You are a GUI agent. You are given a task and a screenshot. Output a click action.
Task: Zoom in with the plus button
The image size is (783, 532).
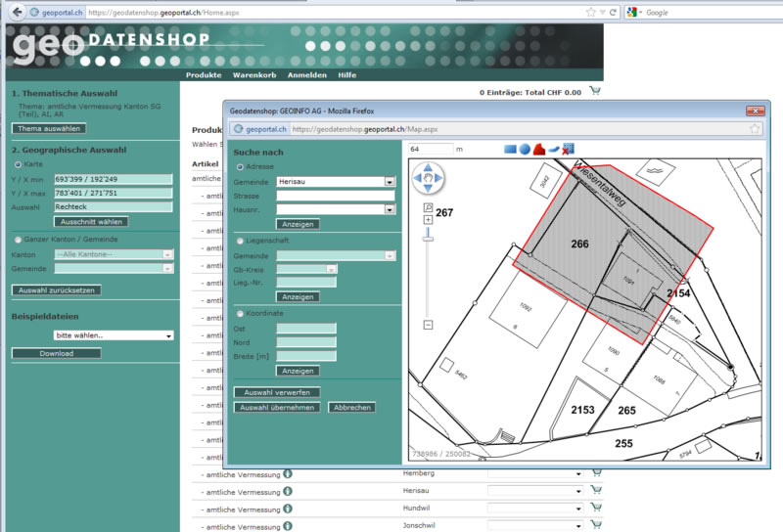[428, 220]
